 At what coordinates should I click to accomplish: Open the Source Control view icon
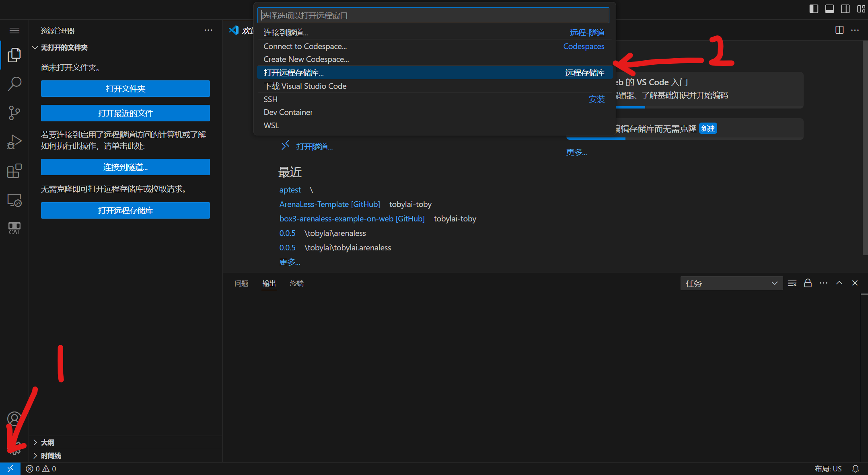point(14,113)
